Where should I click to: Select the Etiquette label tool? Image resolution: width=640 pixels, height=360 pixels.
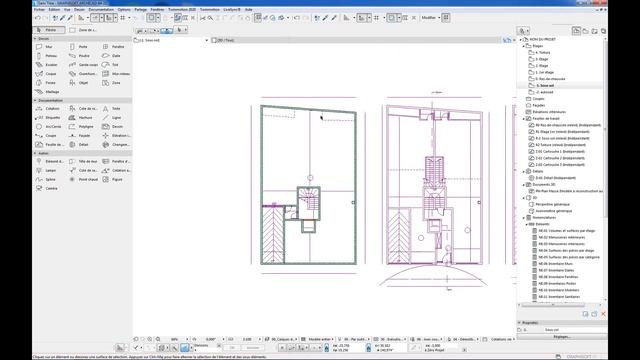tap(48, 118)
